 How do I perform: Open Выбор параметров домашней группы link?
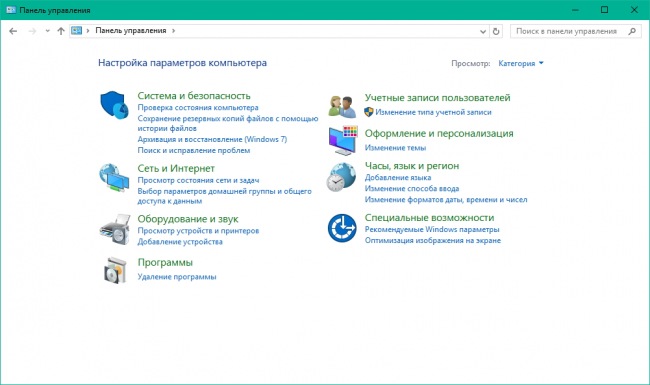224,196
